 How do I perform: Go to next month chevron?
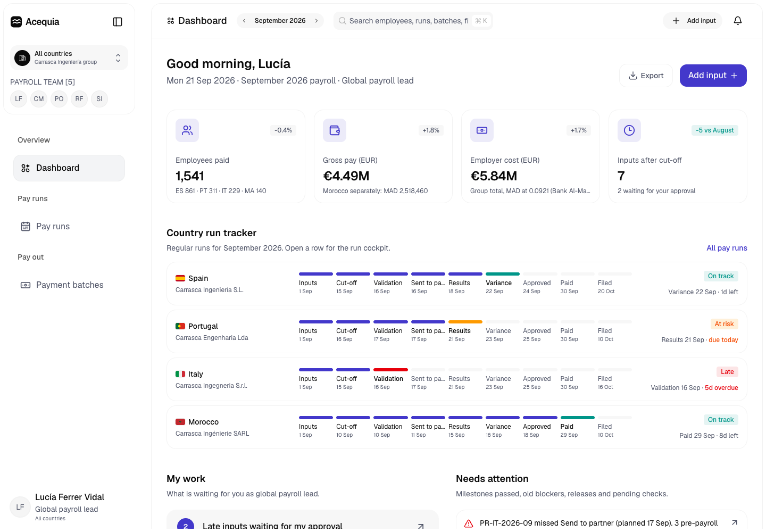[x=317, y=21]
